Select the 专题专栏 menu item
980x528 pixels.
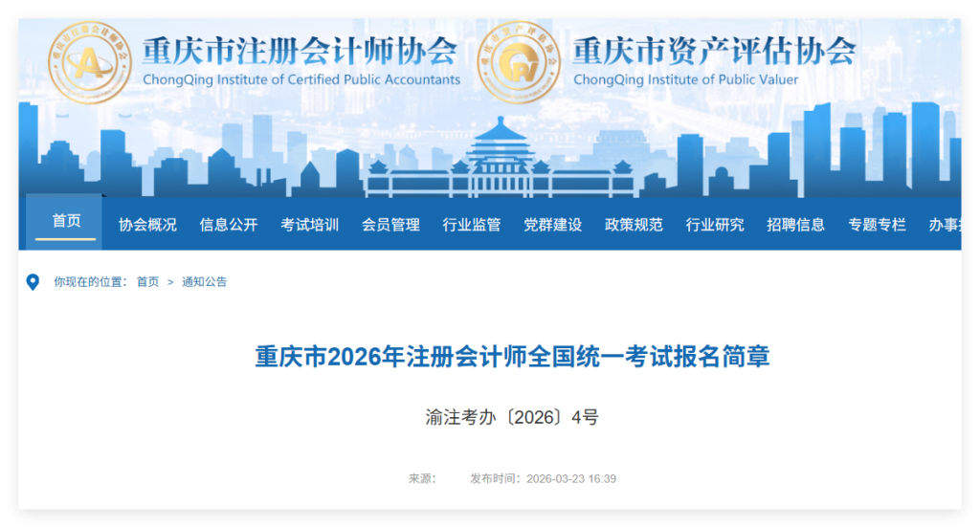[x=877, y=225]
